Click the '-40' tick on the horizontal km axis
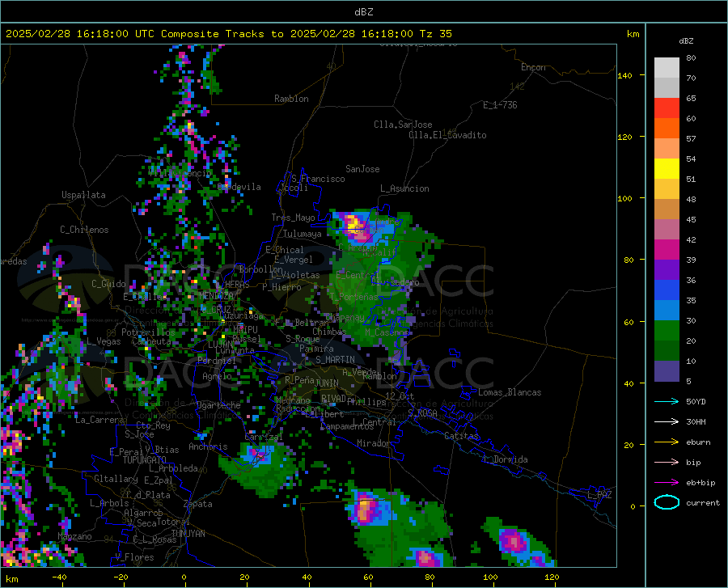Image resolution: width=728 pixels, height=588 pixels. click(x=59, y=577)
